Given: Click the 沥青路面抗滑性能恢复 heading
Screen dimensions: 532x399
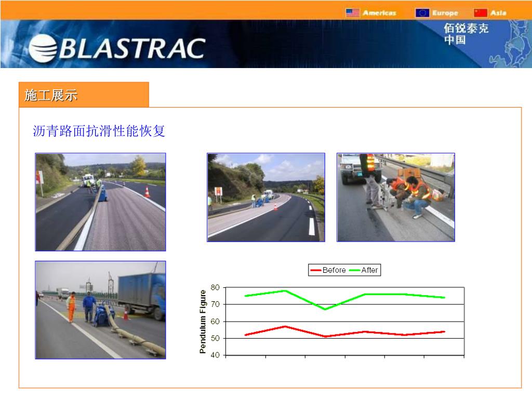Looking at the screenshot, I should tap(99, 131).
